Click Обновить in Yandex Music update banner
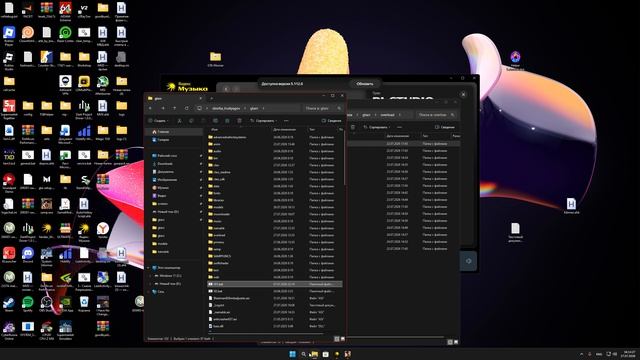The image size is (640, 360). click(364, 84)
